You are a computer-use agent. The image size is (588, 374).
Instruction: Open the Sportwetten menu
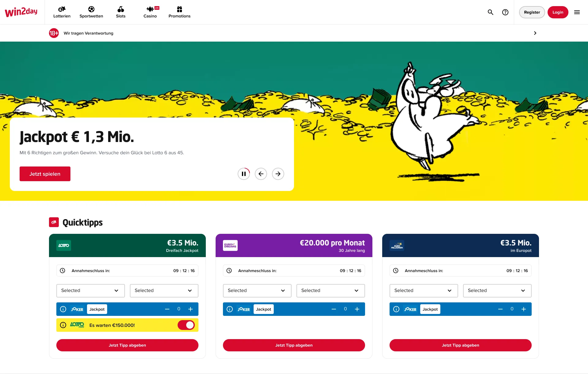click(x=91, y=12)
